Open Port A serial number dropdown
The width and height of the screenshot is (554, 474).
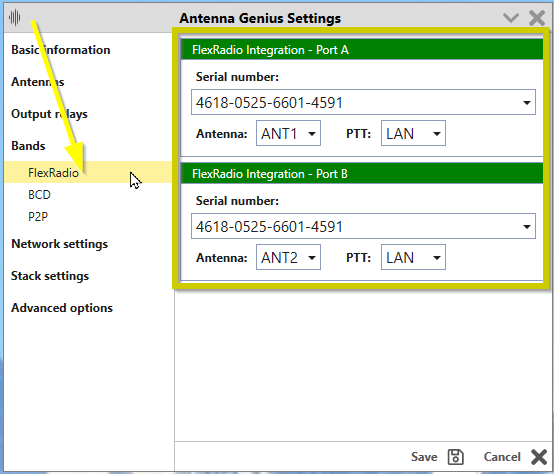coord(363,102)
